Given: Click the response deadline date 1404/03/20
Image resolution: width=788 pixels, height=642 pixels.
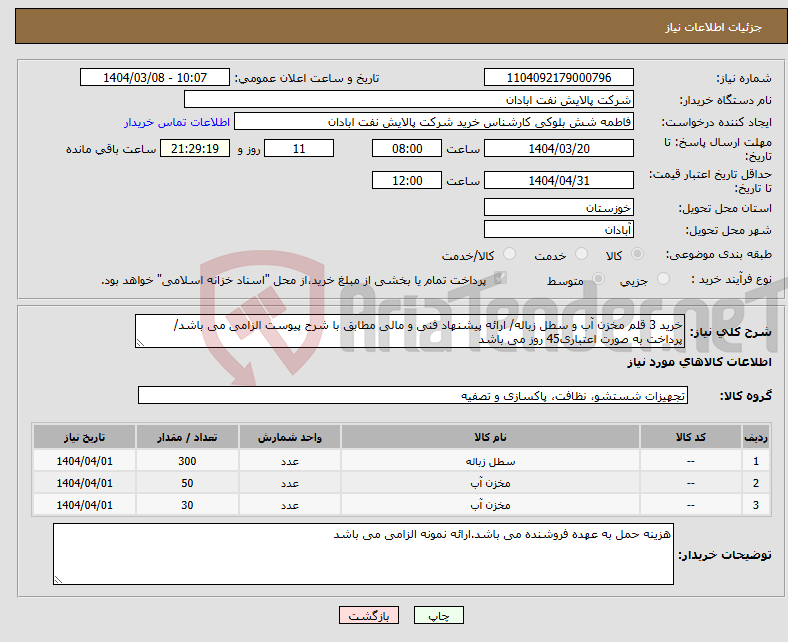Looking at the screenshot, I should (x=559, y=148).
